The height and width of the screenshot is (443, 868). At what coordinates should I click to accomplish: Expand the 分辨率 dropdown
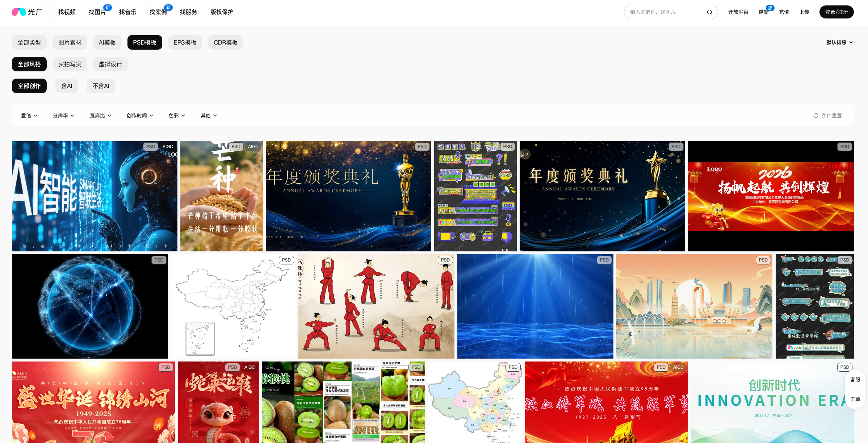click(x=64, y=116)
